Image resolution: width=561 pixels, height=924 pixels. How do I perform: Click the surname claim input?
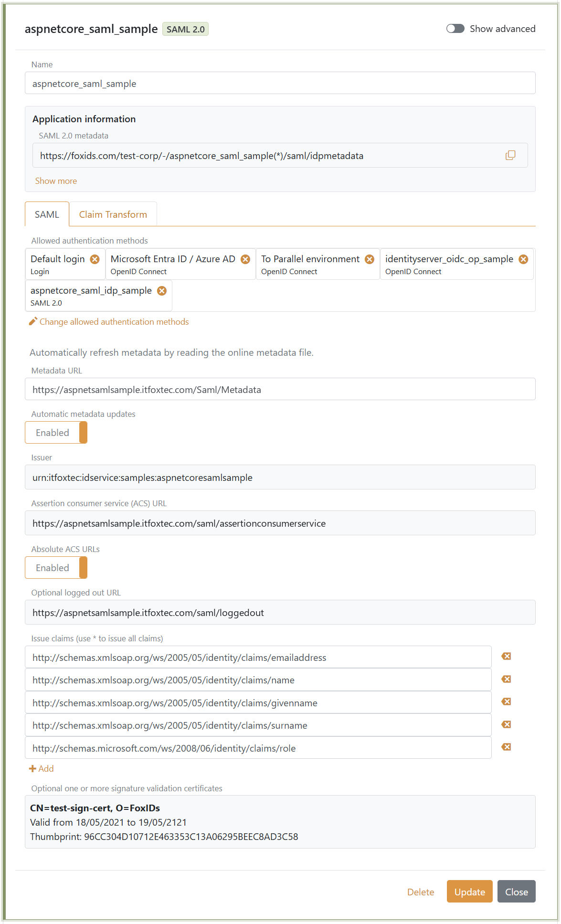point(258,725)
